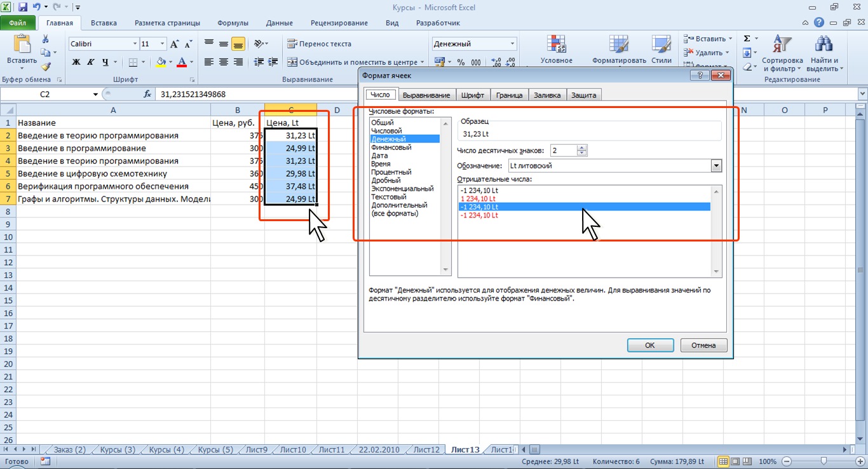Select Финансовый in number formats list
The image size is (868, 469).
click(391, 147)
